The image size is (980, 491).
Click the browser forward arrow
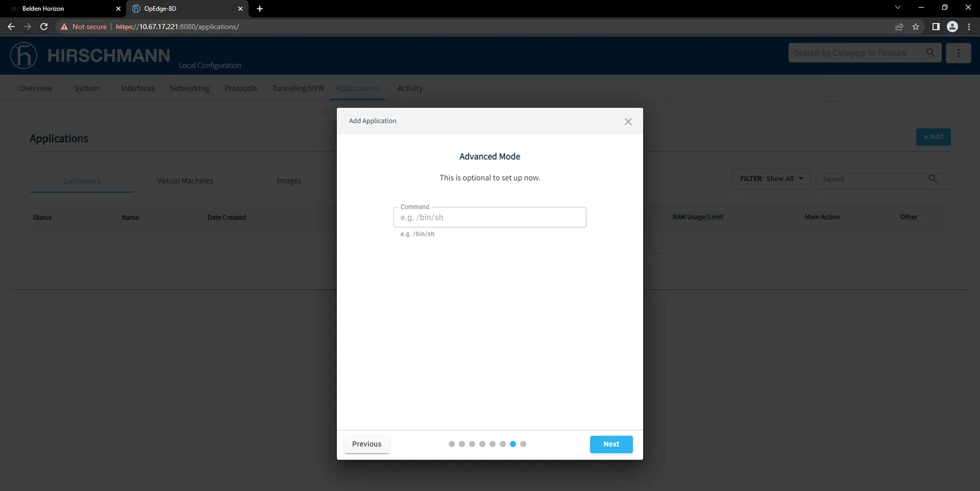pyautogui.click(x=27, y=26)
